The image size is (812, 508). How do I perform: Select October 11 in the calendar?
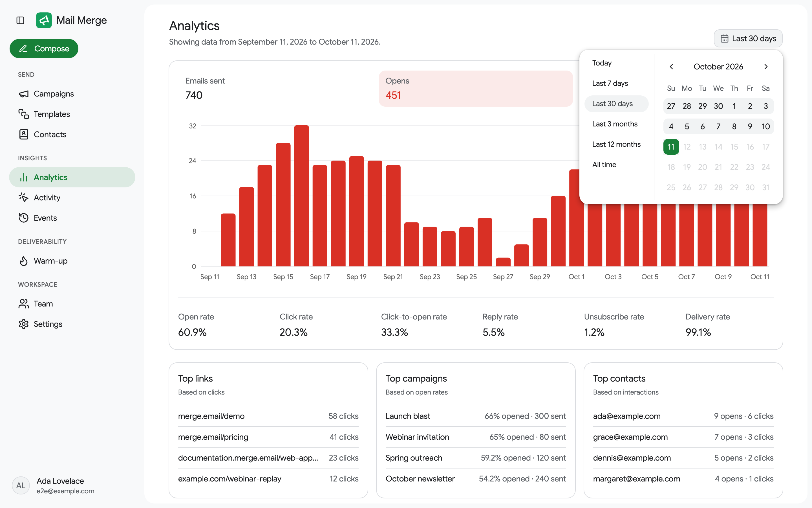click(671, 147)
